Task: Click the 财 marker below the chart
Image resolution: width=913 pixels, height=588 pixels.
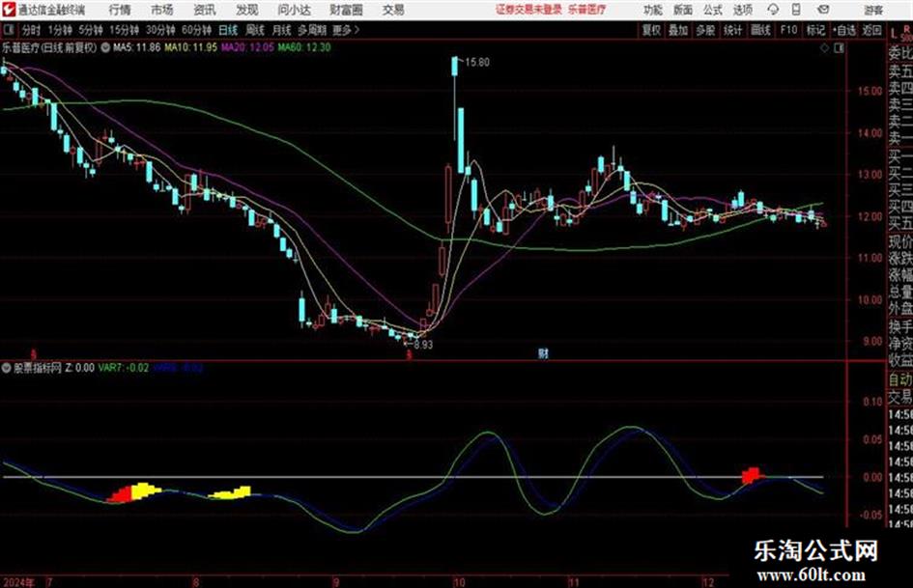Action: click(x=543, y=353)
